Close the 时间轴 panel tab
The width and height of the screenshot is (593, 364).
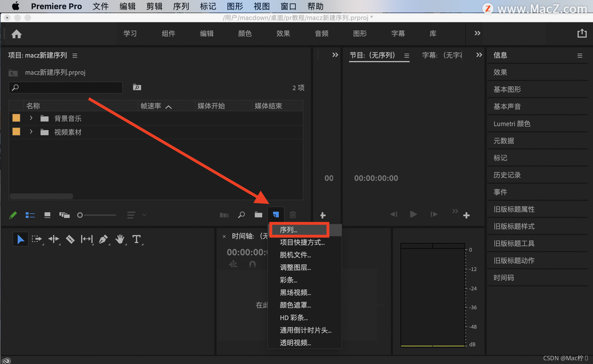point(224,236)
